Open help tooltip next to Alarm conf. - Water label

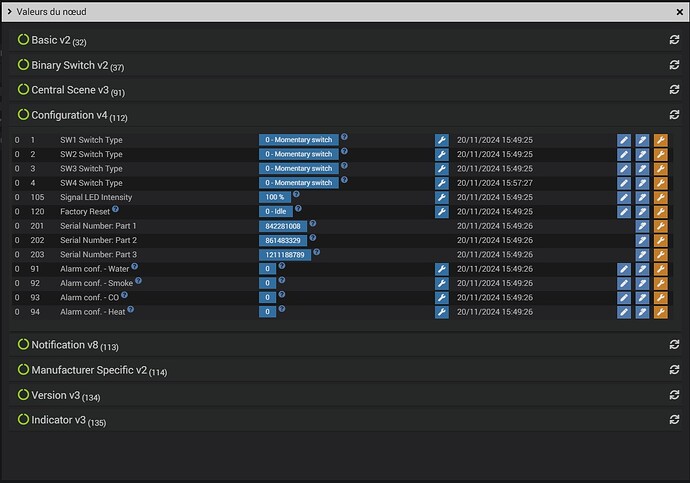pyautogui.click(x=135, y=266)
